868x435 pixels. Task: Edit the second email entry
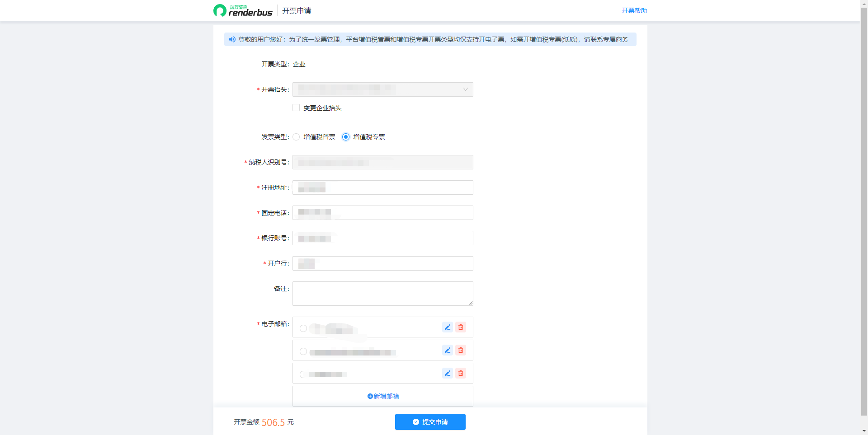point(448,350)
